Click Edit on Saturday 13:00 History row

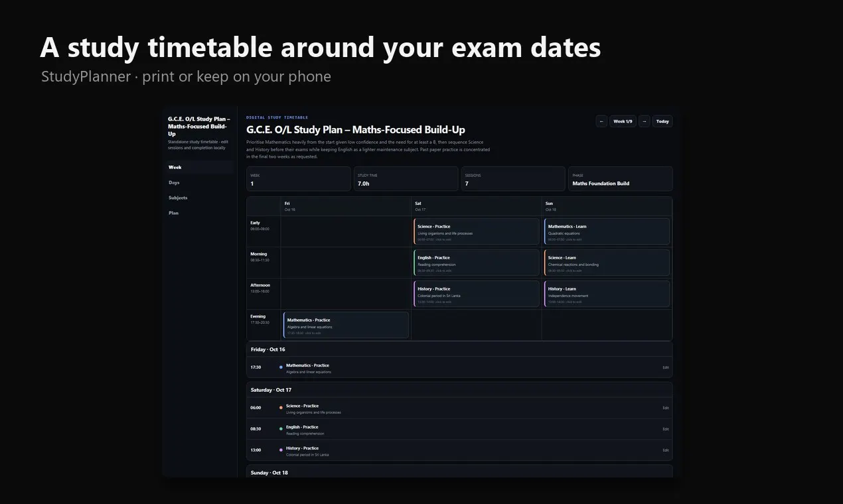(666, 450)
